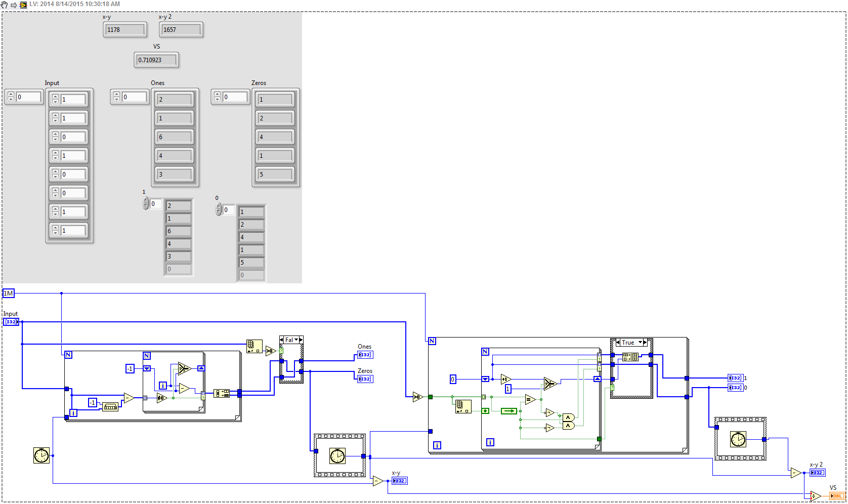Click the 0 constant in right loop
Image resolution: width=848 pixels, height=504 pixels.
click(453, 379)
